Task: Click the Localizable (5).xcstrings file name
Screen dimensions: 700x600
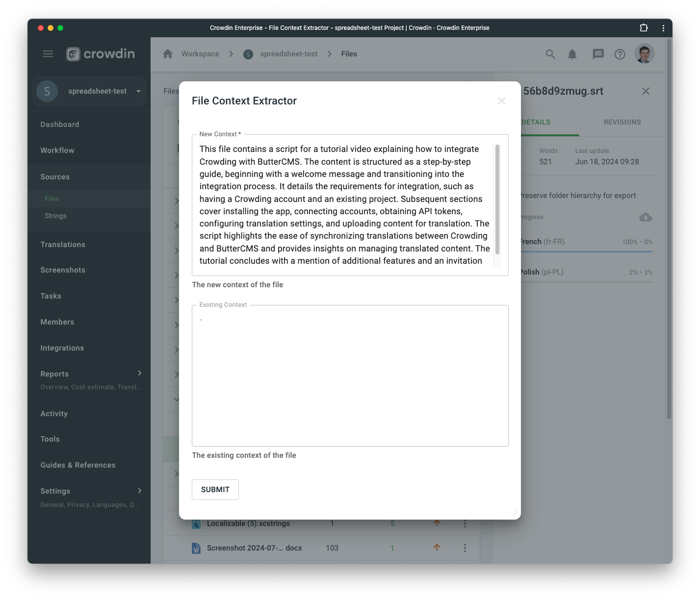Action: coord(248,524)
